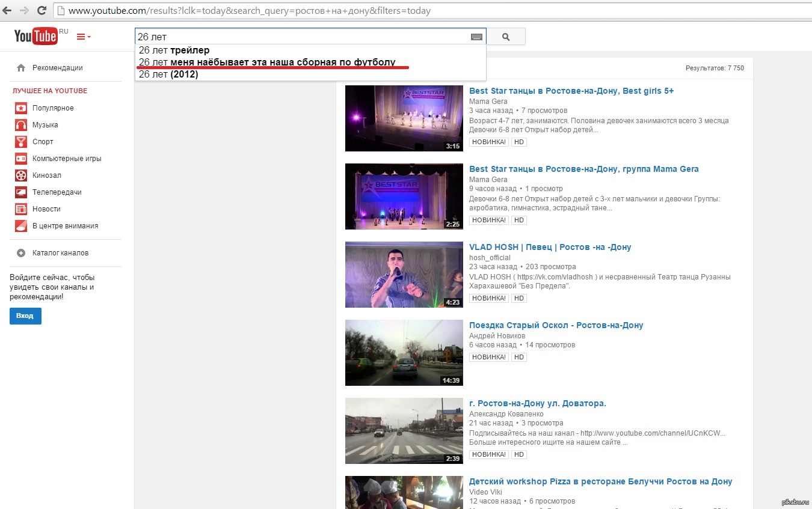Click the star icon for Популярное
812x509 pixels.
coord(21,108)
